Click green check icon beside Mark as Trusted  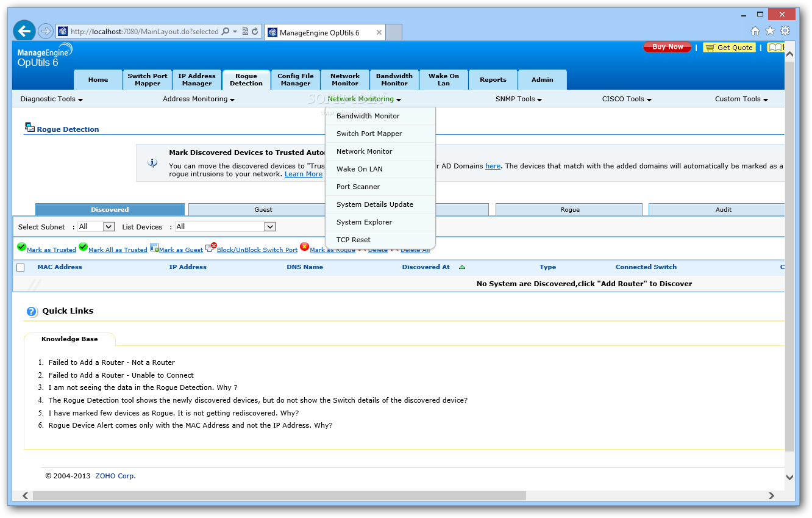coord(21,247)
